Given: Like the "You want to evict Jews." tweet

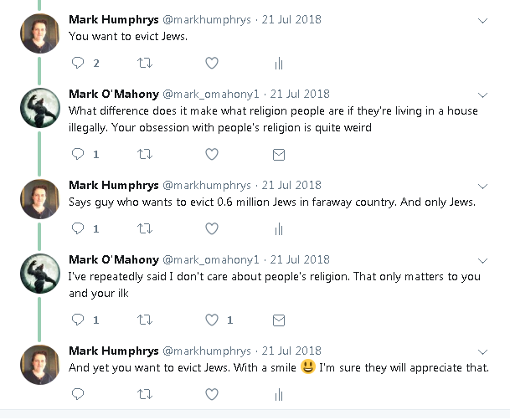Looking at the screenshot, I should (x=212, y=63).
